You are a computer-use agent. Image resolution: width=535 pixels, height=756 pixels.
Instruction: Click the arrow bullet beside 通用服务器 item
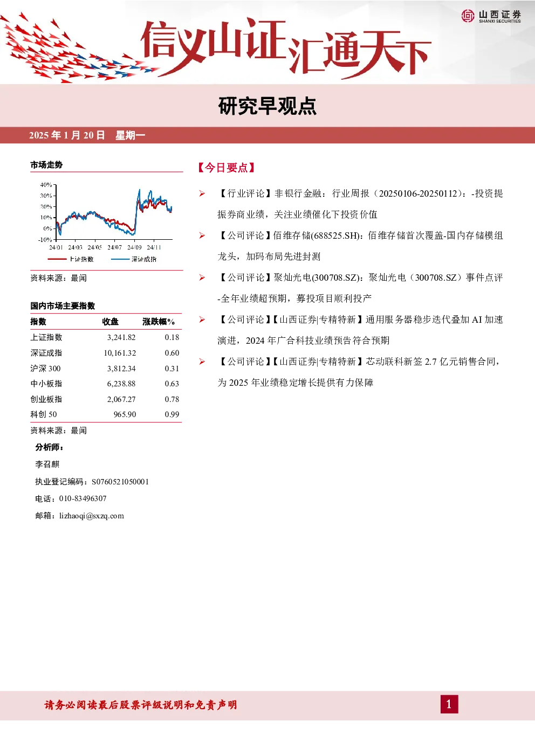pyautogui.click(x=202, y=320)
